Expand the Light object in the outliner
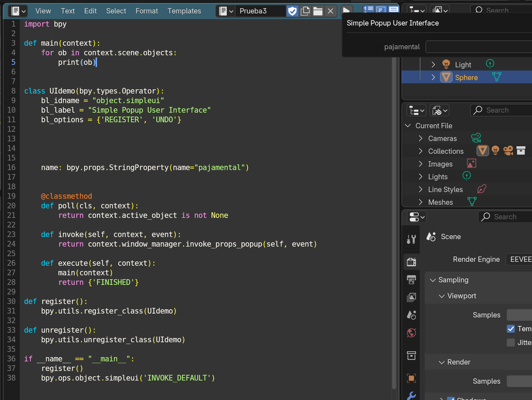Screen dimensions: 532x400 tap(433, 64)
